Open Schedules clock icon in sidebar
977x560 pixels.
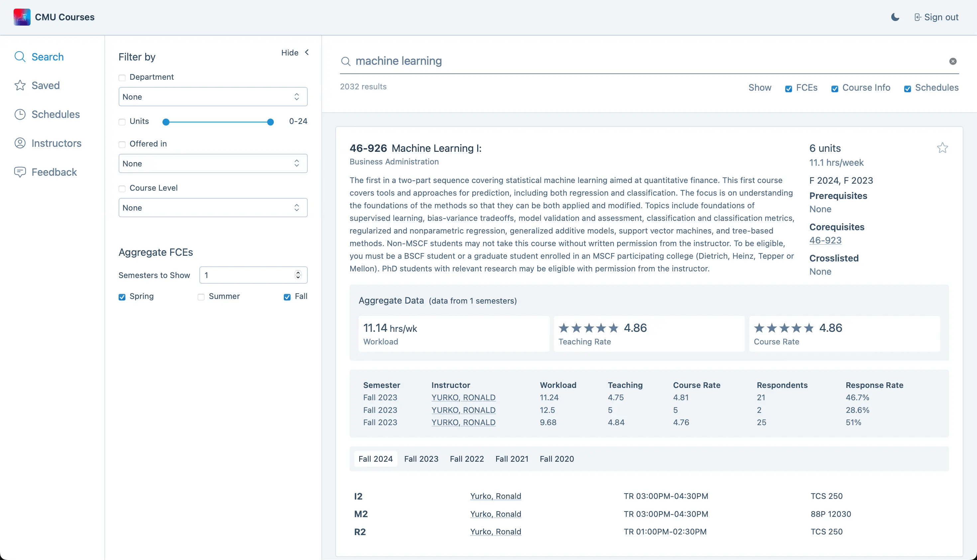[20, 114]
